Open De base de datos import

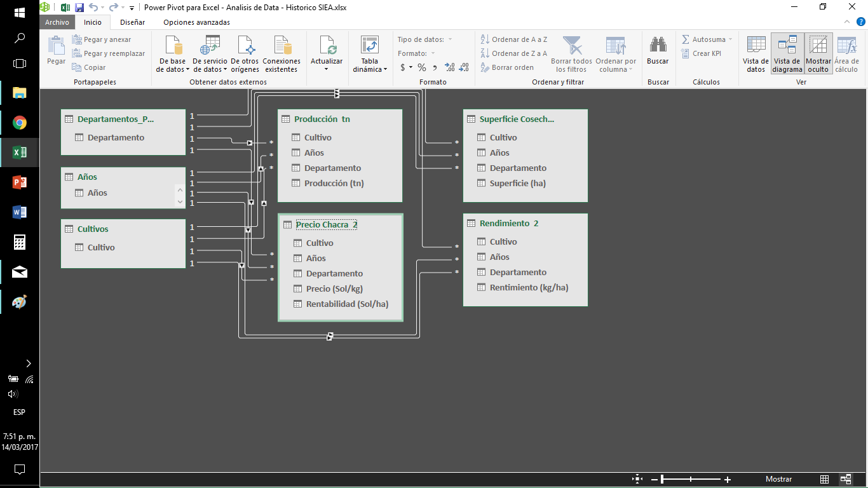[x=173, y=54]
